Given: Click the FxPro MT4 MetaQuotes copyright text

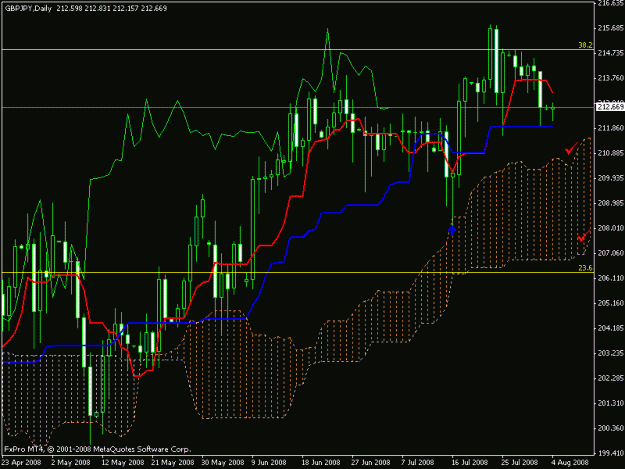Looking at the screenshot, I should click(x=98, y=449).
